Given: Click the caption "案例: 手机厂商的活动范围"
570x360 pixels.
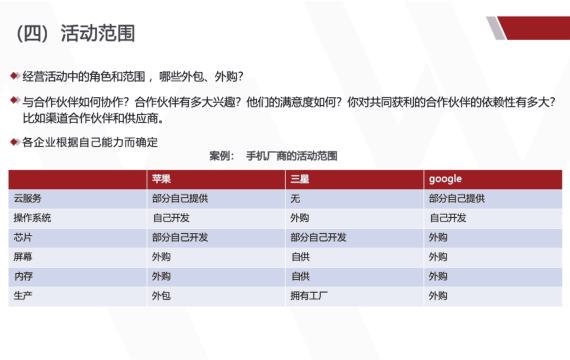Looking at the screenshot, I should pyautogui.click(x=273, y=156).
